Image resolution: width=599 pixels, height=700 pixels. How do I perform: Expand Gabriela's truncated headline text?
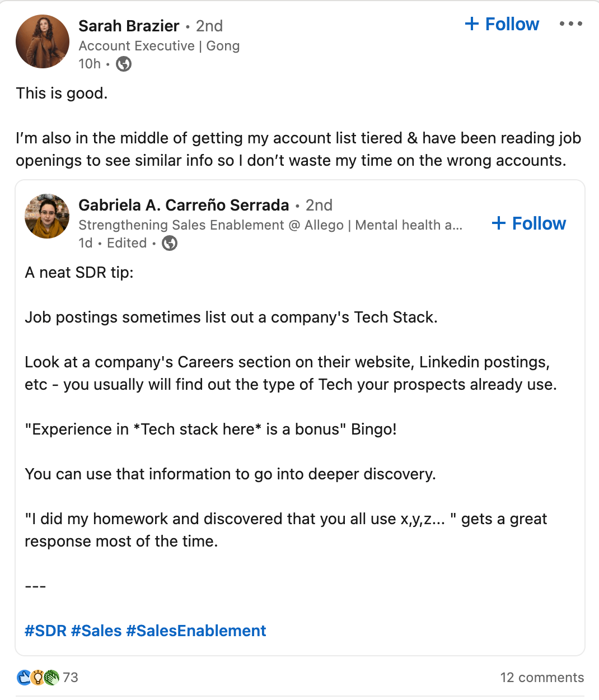[x=457, y=225]
